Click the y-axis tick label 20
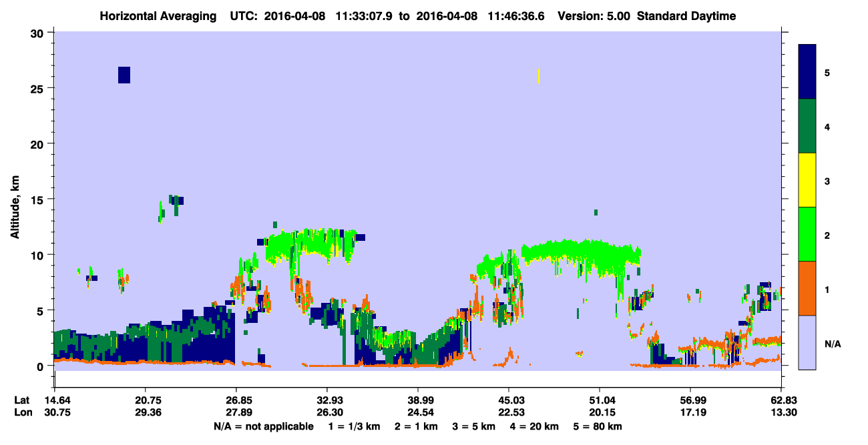868x445 pixels. pos(37,143)
